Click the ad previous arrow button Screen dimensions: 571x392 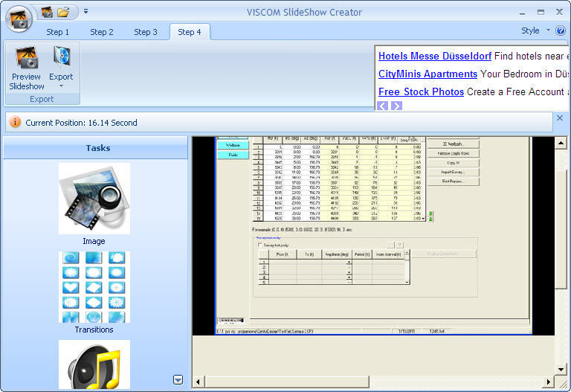(382, 106)
